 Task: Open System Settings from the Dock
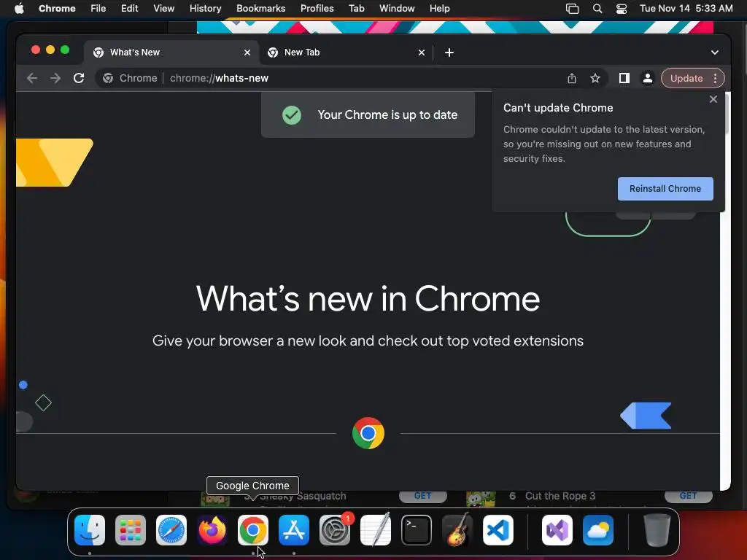tap(334, 530)
